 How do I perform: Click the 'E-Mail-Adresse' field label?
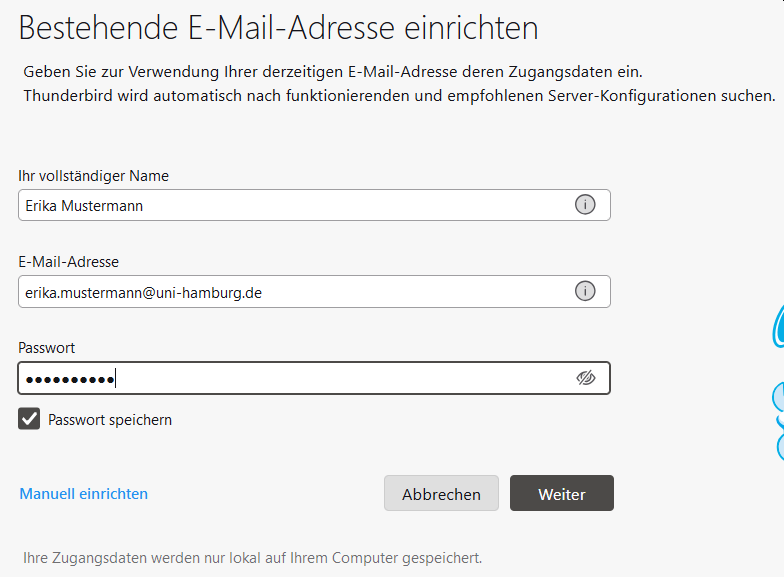click(x=68, y=262)
